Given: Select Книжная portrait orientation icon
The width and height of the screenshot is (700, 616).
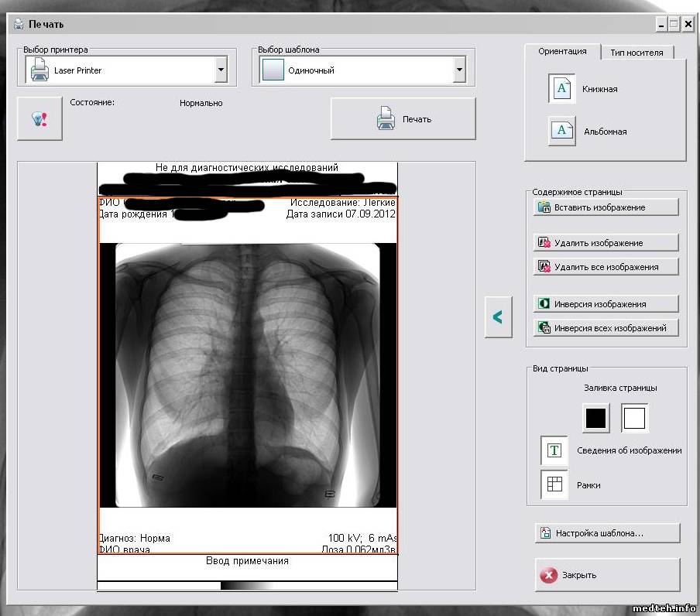Looking at the screenshot, I should pyautogui.click(x=562, y=88).
